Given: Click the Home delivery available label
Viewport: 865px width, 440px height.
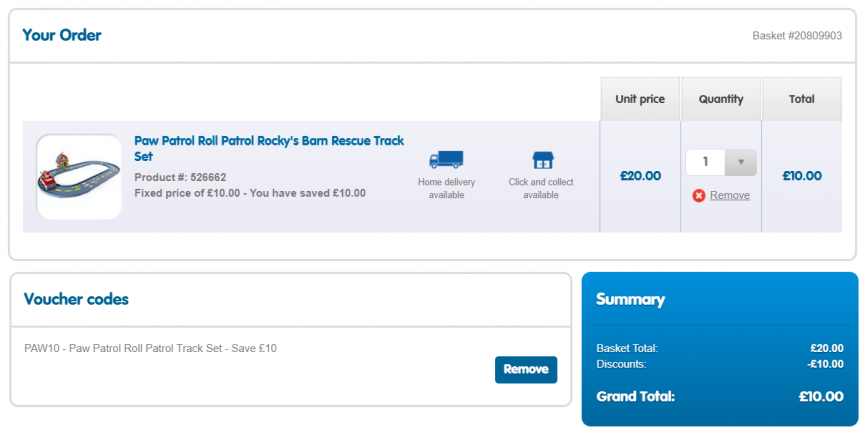Looking at the screenshot, I should pos(446,189).
